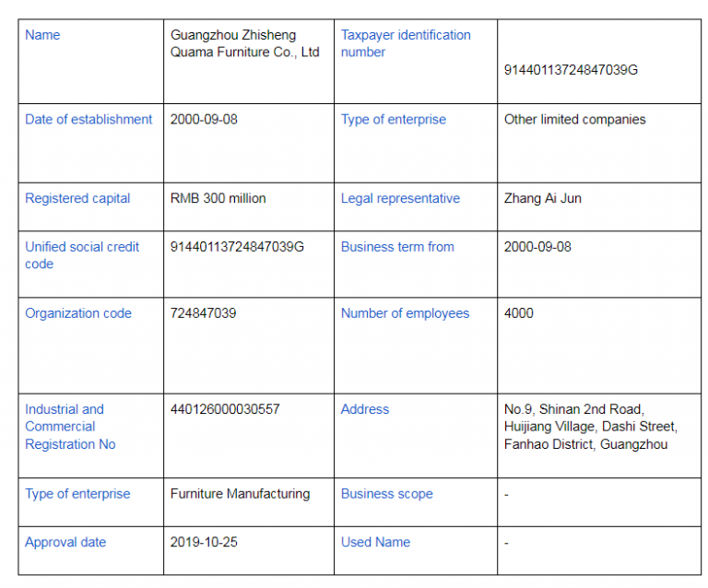Select the establishment date 2000-09-08 value

(204, 119)
